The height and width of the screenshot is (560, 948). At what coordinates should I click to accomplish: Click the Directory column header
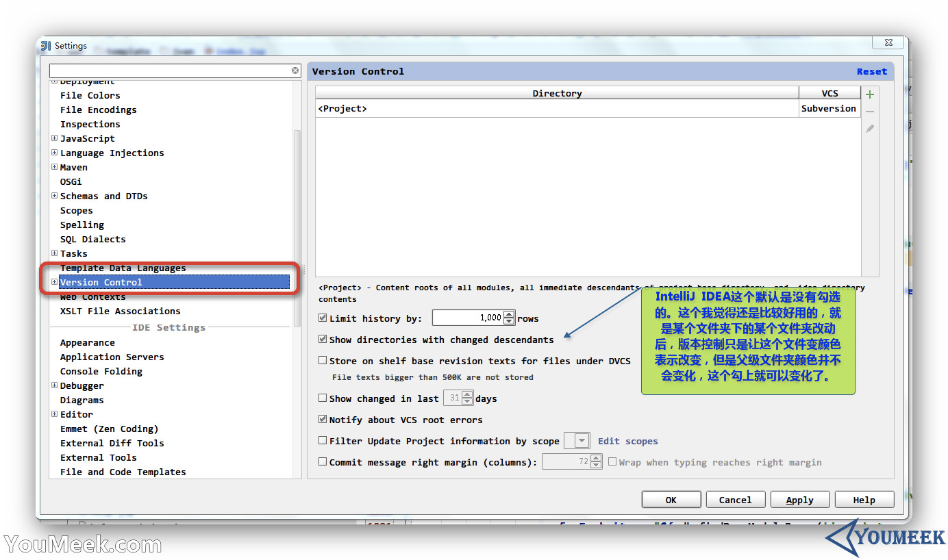557,93
